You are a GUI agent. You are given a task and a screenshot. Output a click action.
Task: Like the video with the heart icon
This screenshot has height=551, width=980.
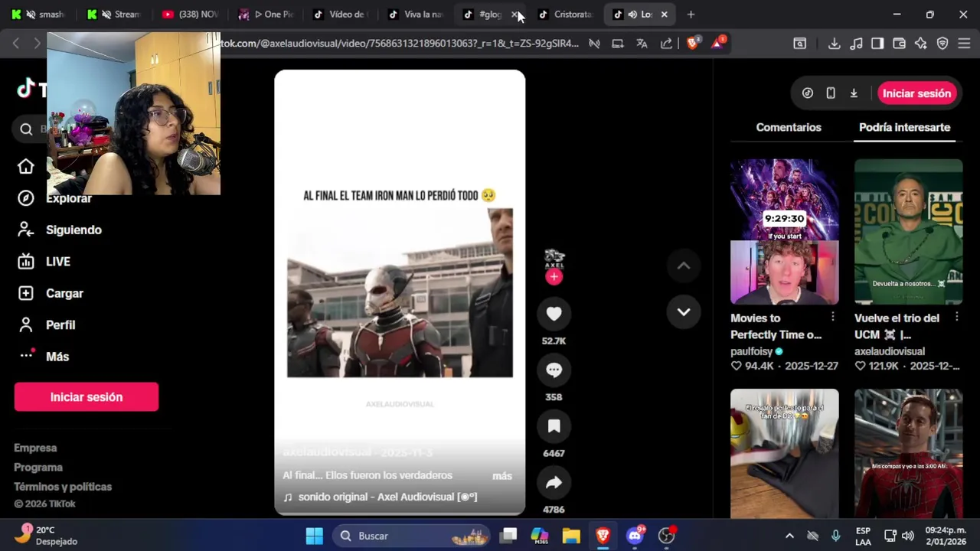click(554, 314)
